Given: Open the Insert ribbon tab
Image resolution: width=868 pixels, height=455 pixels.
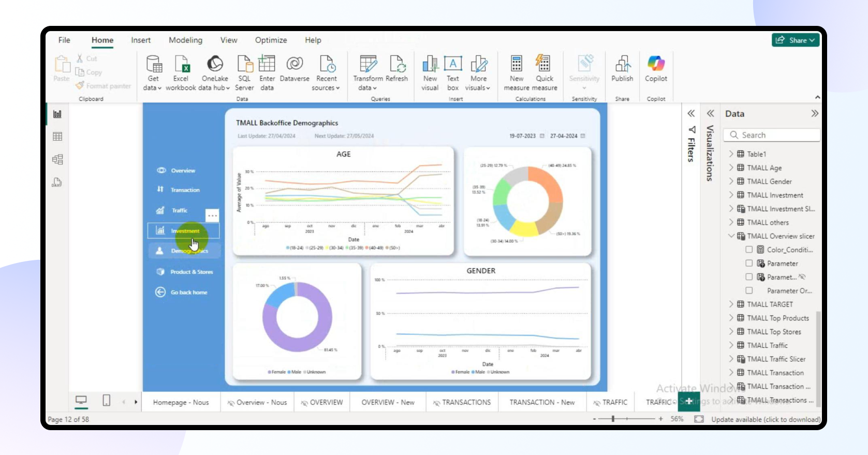Looking at the screenshot, I should click(141, 40).
